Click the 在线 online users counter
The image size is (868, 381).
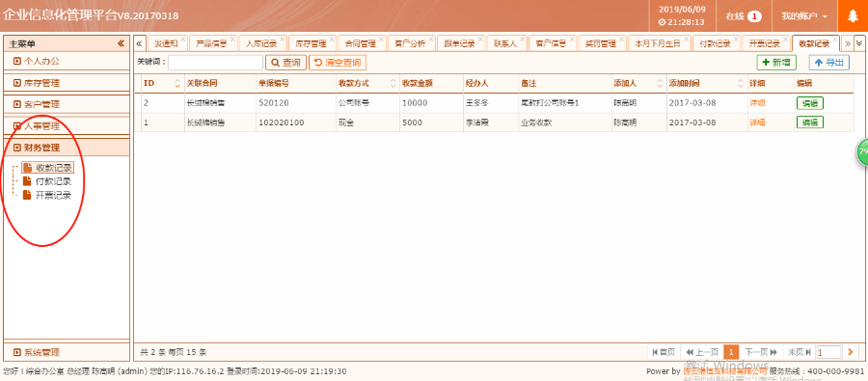tap(744, 16)
